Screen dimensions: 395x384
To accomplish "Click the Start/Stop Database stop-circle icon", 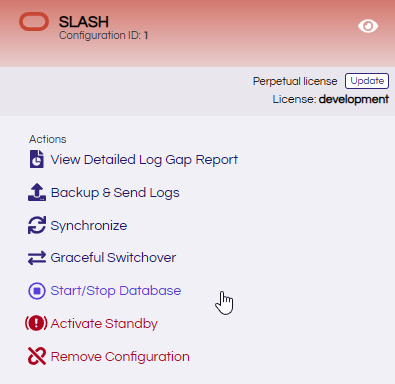I will click(37, 291).
